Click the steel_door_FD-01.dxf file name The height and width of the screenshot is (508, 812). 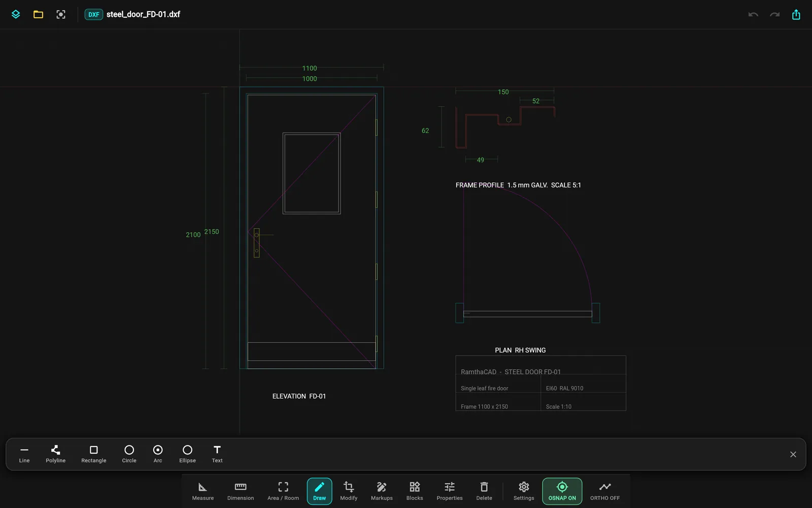coord(143,14)
